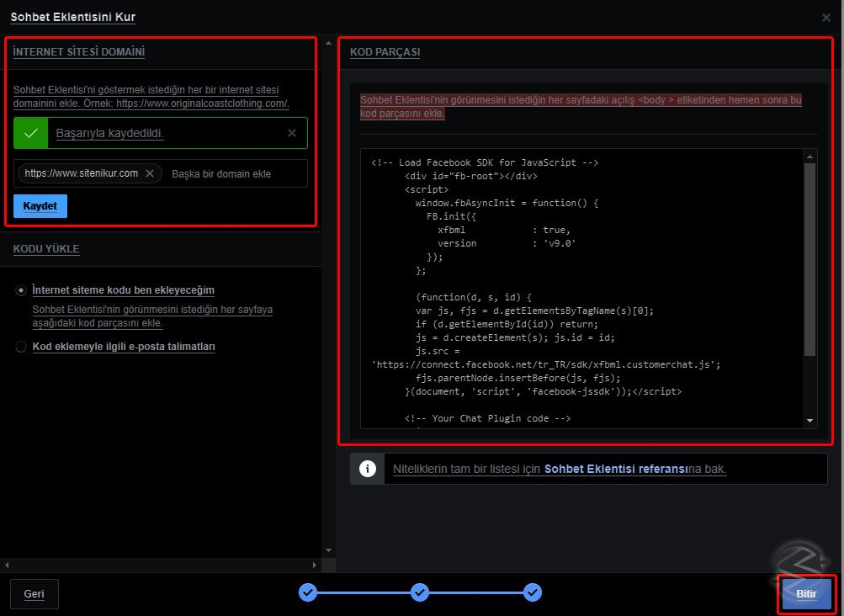Click the green success checkmark icon
Image resolution: width=844 pixels, height=616 pixels.
(x=31, y=132)
